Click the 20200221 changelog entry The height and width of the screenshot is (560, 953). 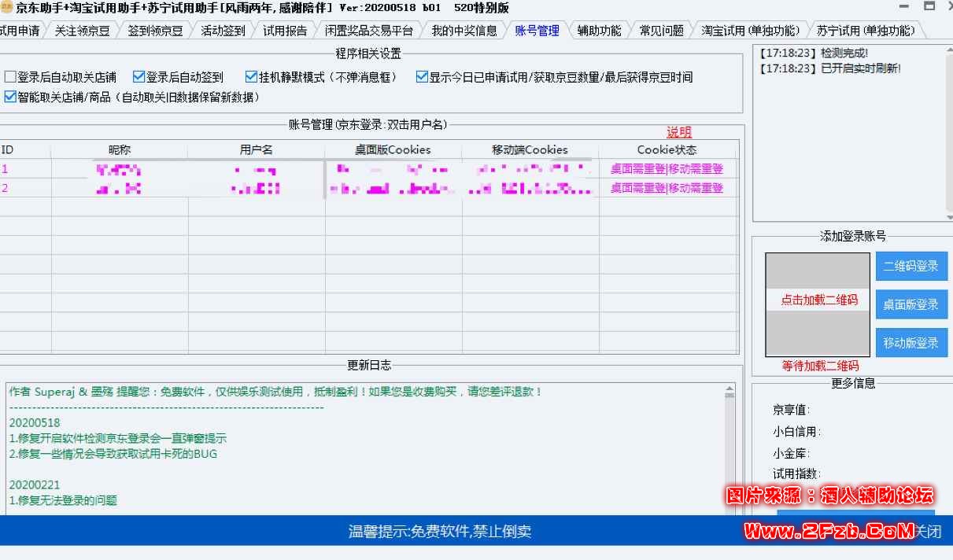click(x=35, y=484)
